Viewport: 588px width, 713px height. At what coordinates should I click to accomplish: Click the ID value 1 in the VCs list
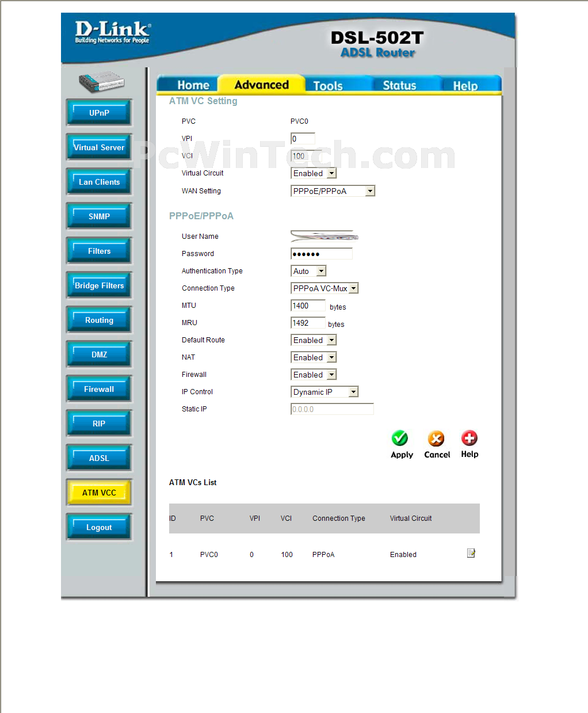[171, 555]
